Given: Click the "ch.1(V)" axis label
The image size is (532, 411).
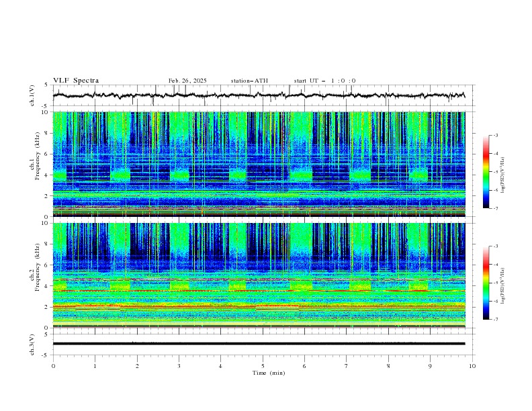Looking at the screenshot, I should [x=32, y=95].
